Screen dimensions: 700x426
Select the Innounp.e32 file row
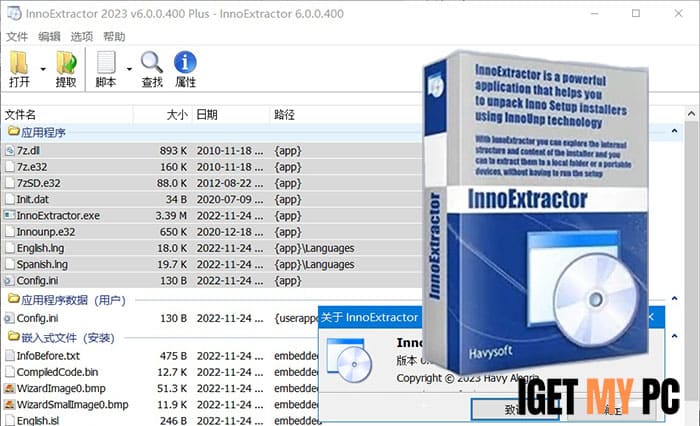click(x=212, y=232)
